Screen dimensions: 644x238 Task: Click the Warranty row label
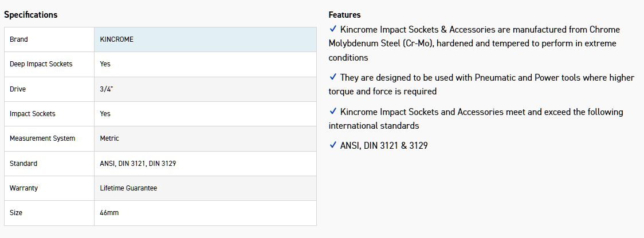pyautogui.click(x=24, y=188)
